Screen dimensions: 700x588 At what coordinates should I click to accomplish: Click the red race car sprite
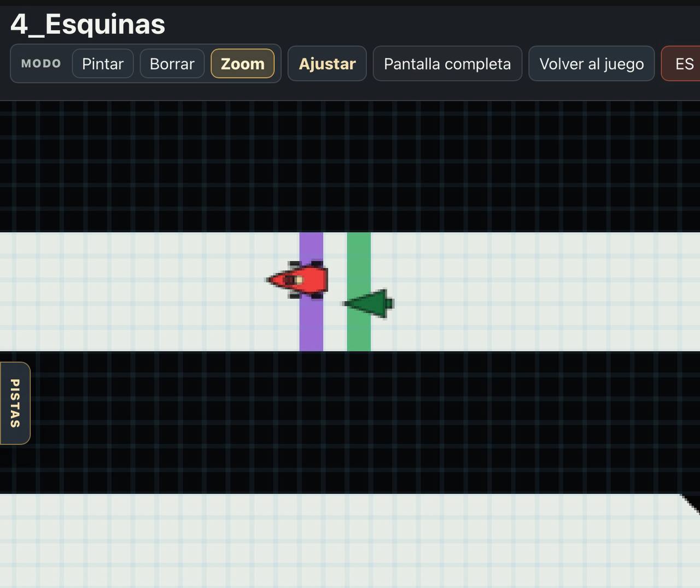tap(297, 280)
